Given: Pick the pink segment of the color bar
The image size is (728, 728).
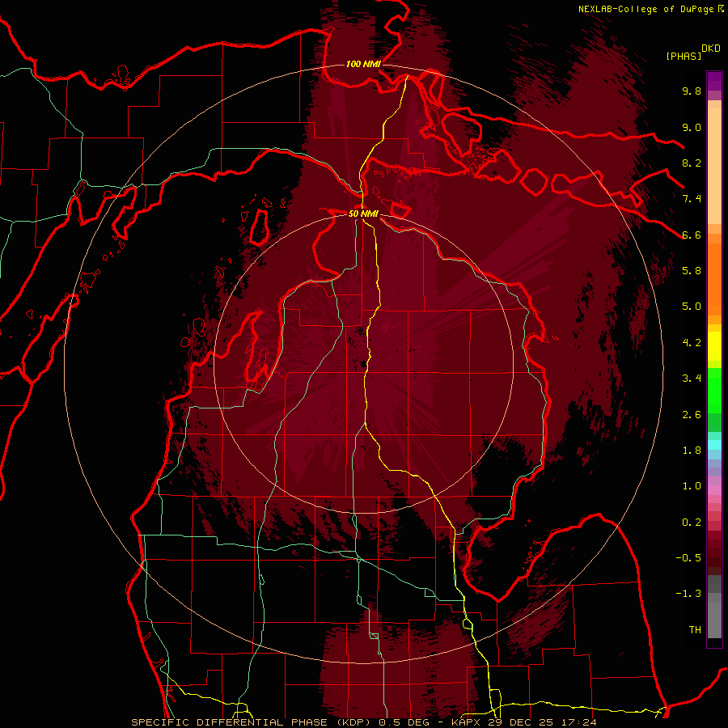Looking at the screenshot, I should coord(714,490).
